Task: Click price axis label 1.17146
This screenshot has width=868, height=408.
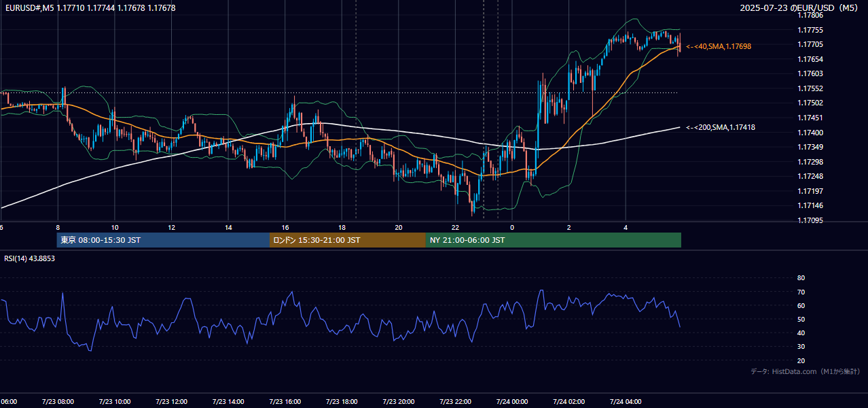Action: (810, 205)
